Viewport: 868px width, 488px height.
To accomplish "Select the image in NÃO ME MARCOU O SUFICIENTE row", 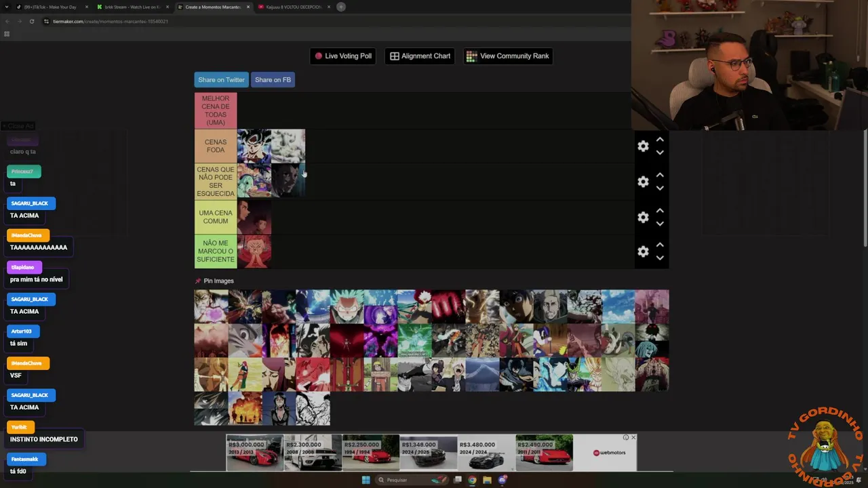I will pos(254,251).
